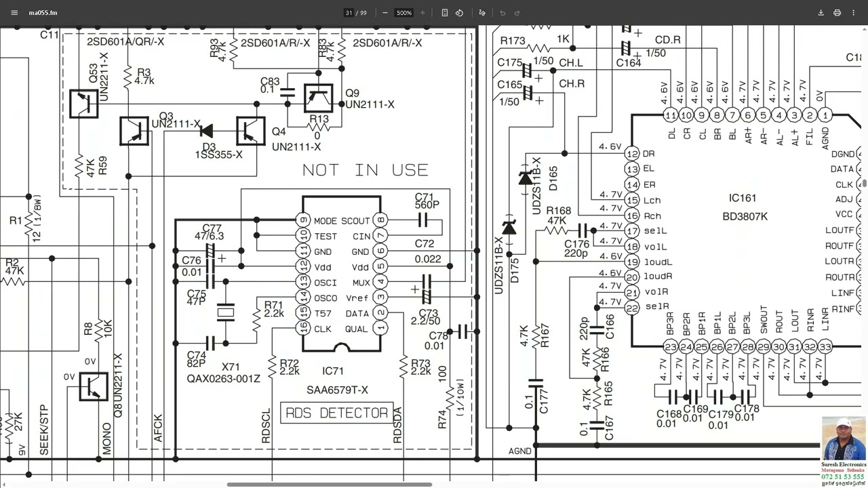Click the SEEK/STP signal label

tap(44, 430)
